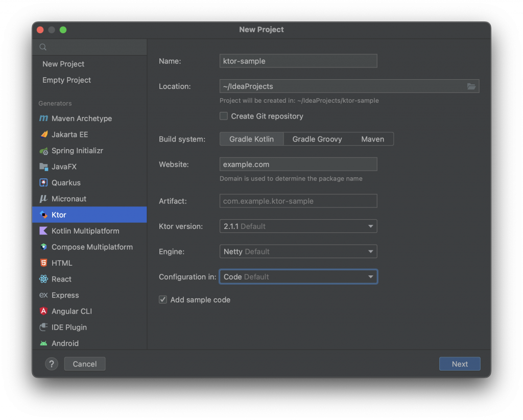Click the green zoom window button

63,30
